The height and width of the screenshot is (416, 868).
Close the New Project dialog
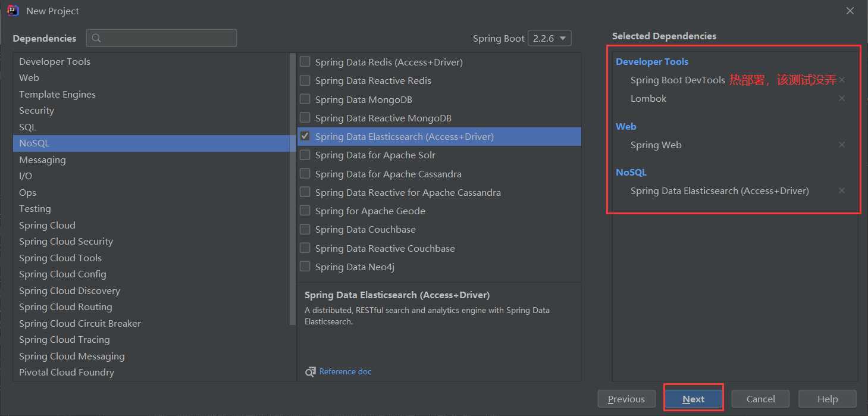tap(850, 11)
